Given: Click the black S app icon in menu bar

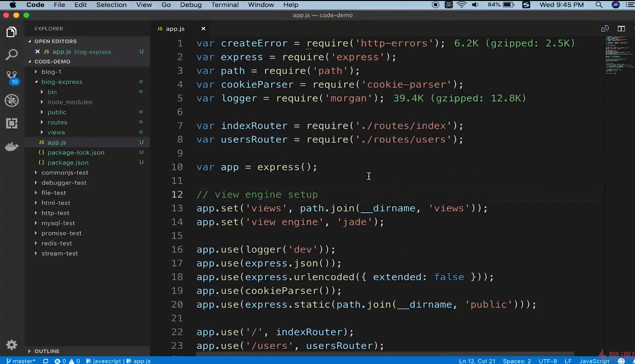Looking at the screenshot, I should click(526, 5).
